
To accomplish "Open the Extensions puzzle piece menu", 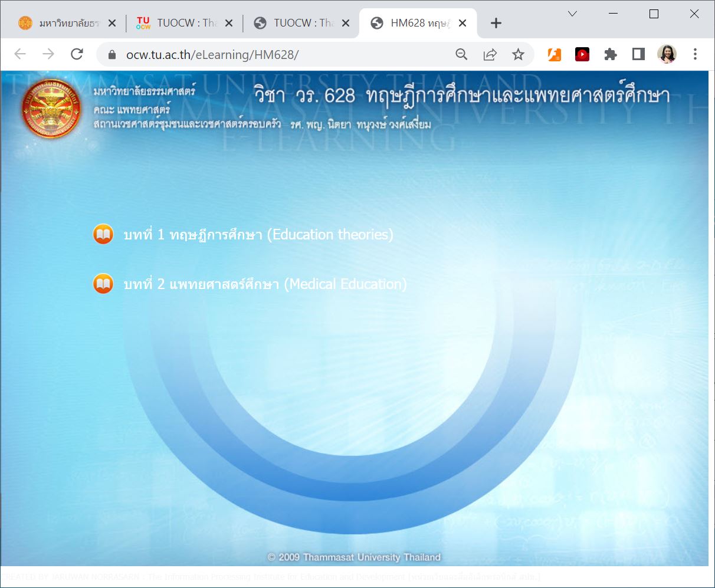I will click(611, 54).
